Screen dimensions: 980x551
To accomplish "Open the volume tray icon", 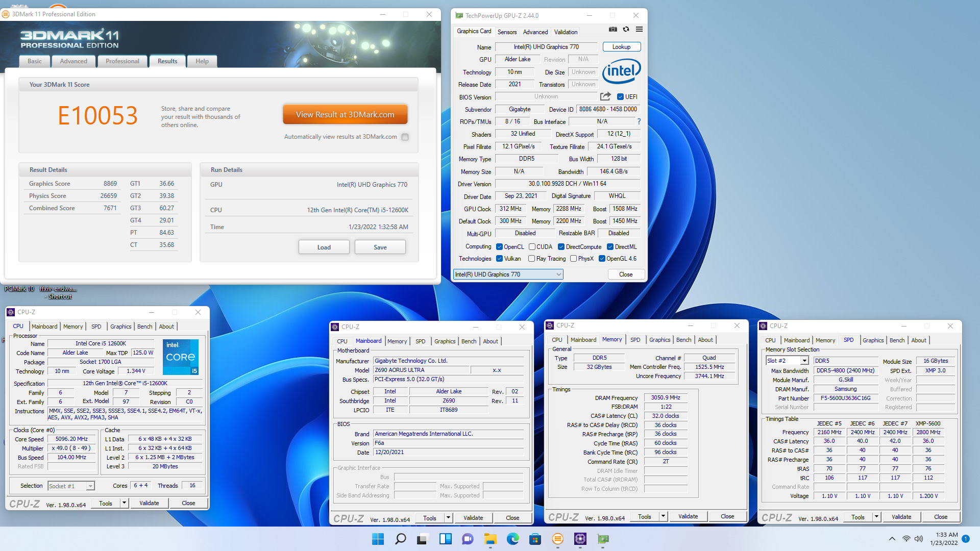I will coord(919,539).
